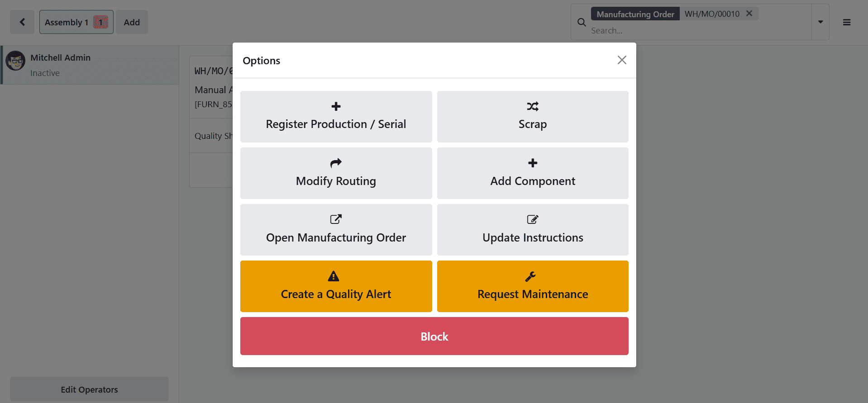868x403 pixels.
Task: Click Request Maintenance button
Action: [x=533, y=286]
